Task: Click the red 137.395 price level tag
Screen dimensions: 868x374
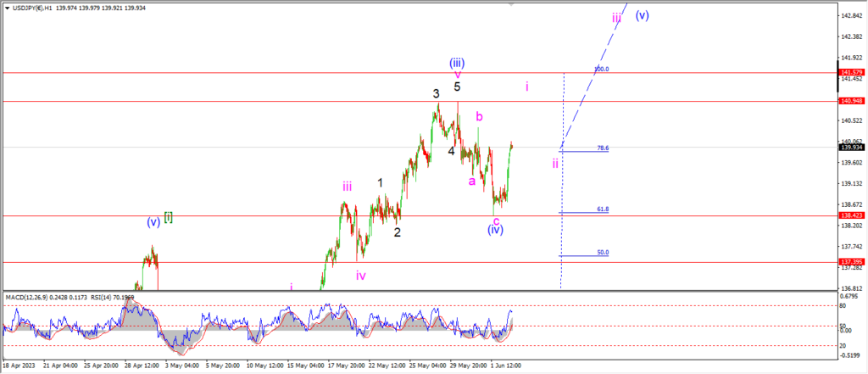Action: click(x=851, y=263)
